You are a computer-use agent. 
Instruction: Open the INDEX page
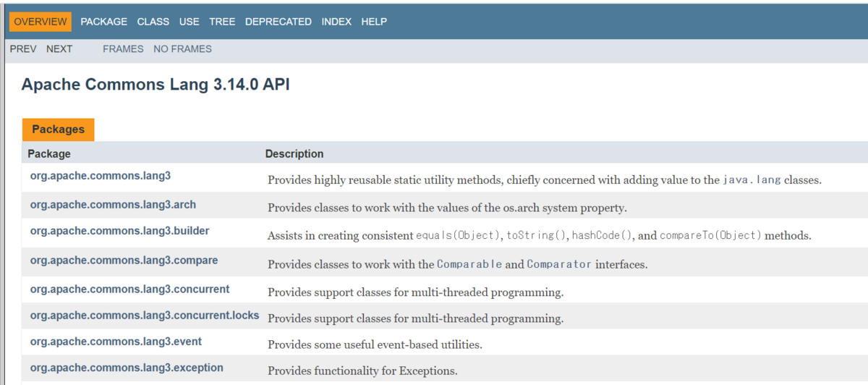coord(336,22)
